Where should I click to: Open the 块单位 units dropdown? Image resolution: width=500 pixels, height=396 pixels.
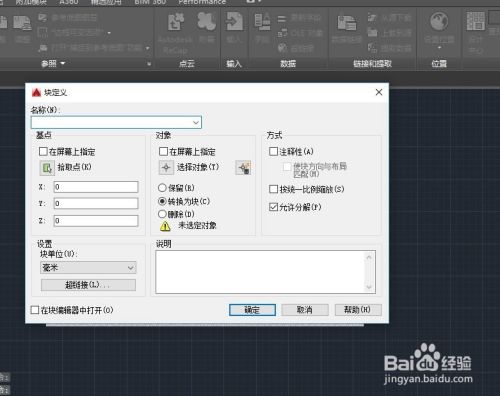pos(131,268)
